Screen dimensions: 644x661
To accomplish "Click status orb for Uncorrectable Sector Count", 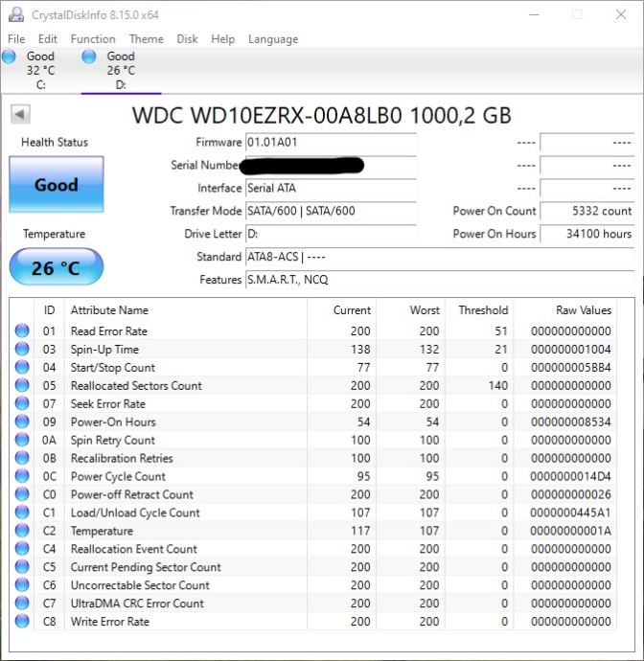I will click(22, 584).
